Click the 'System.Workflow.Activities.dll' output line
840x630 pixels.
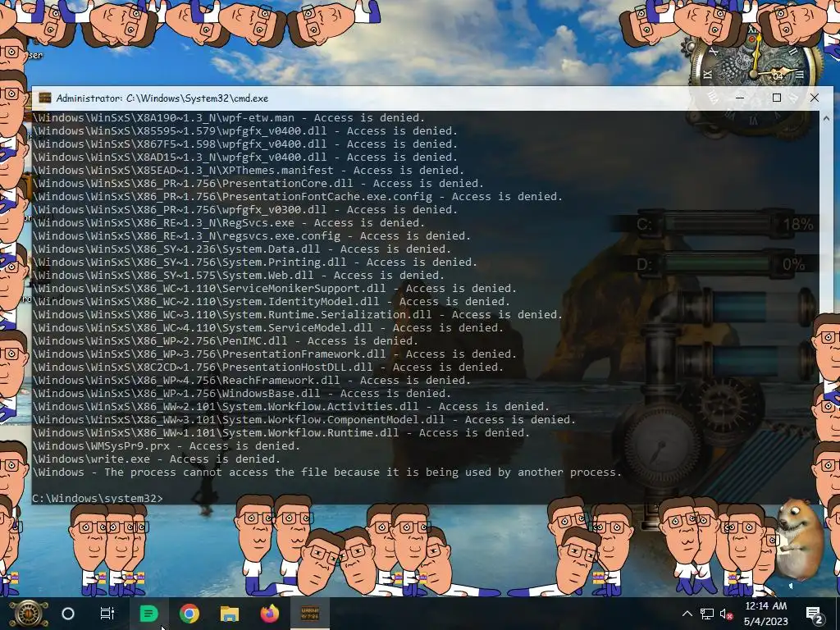coord(291,407)
